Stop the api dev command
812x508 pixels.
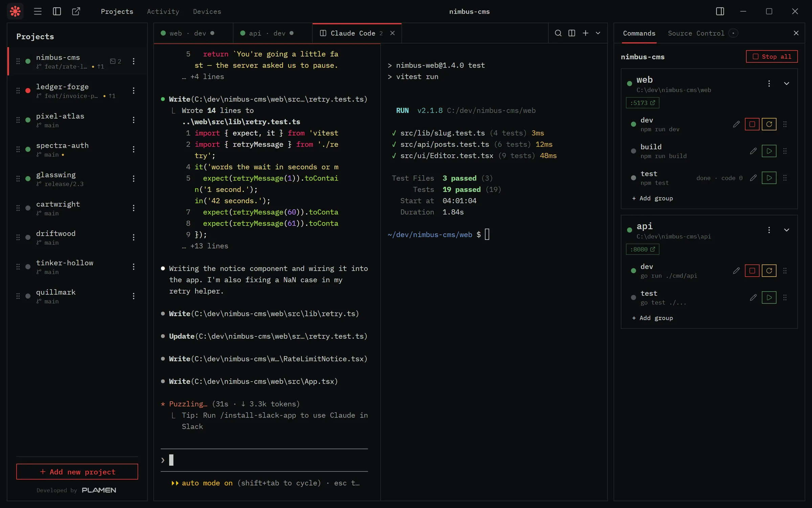point(752,271)
